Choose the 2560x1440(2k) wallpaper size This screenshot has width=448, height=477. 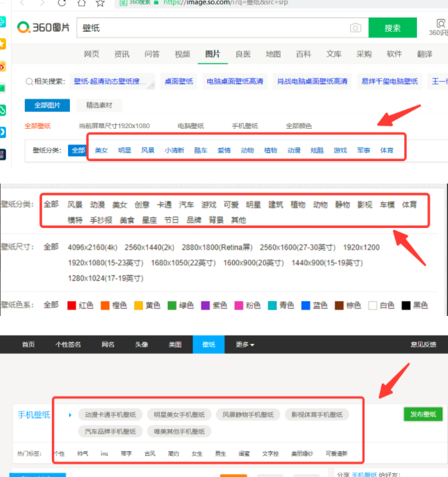(149, 247)
